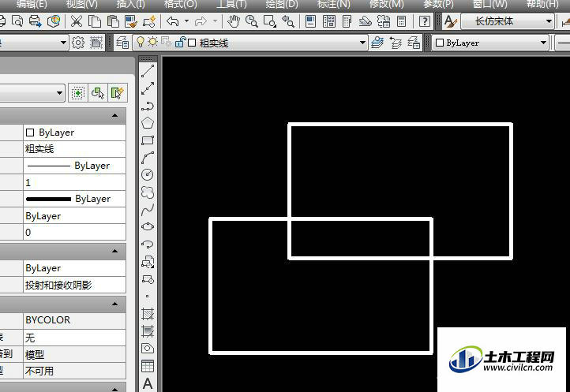Open the undo history dropdown arrow
Image resolution: width=570 pixels, height=392 pixels.
point(186,21)
